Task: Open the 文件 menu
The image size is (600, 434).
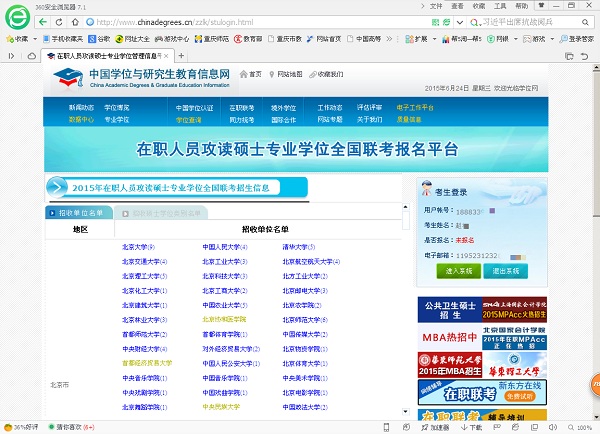Action: coord(436,6)
